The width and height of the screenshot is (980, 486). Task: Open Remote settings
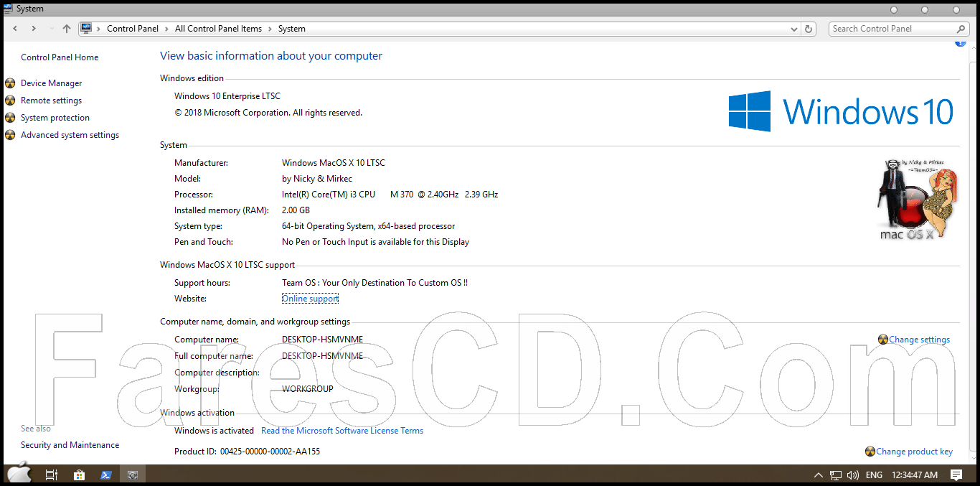[x=52, y=101]
